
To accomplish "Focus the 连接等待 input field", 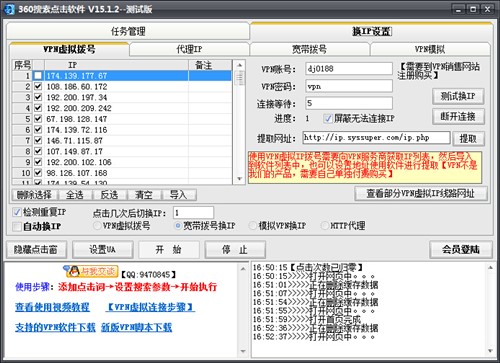I will (349, 103).
